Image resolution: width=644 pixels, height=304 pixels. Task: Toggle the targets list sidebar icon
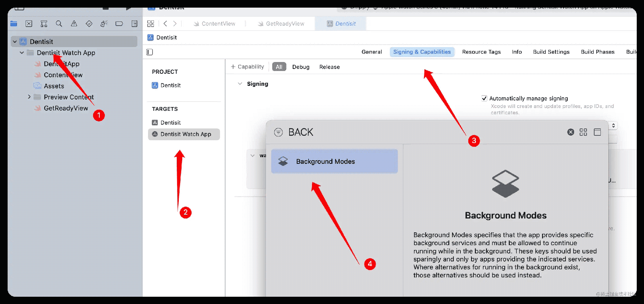click(x=149, y=52)
